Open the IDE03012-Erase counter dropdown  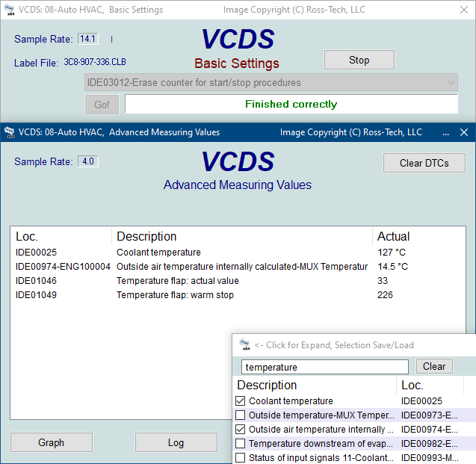pos(271,82)
